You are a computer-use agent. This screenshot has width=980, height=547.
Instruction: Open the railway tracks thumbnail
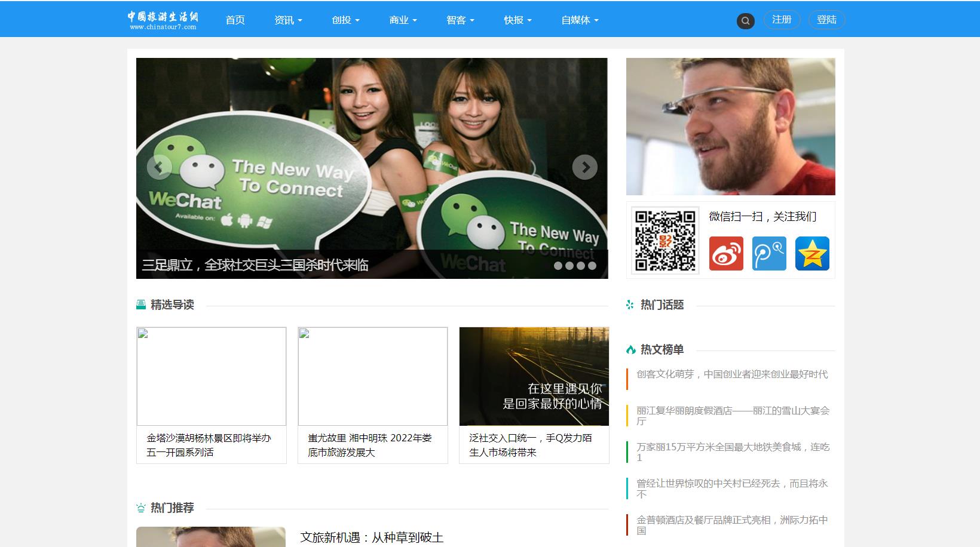(x=534, y=376)
